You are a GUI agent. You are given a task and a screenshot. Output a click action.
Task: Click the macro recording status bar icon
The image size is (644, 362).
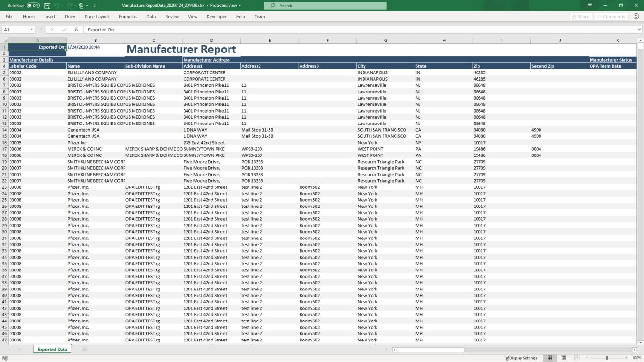tap(5, 358)
